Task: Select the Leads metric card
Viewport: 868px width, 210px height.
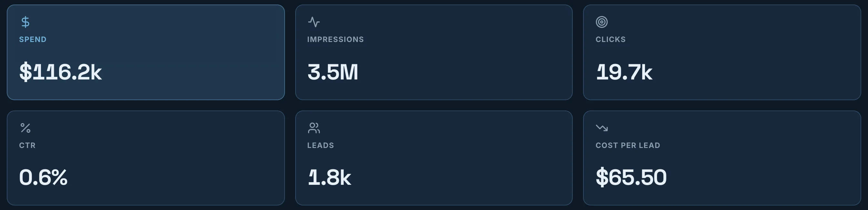Action: tap(434, 158)
